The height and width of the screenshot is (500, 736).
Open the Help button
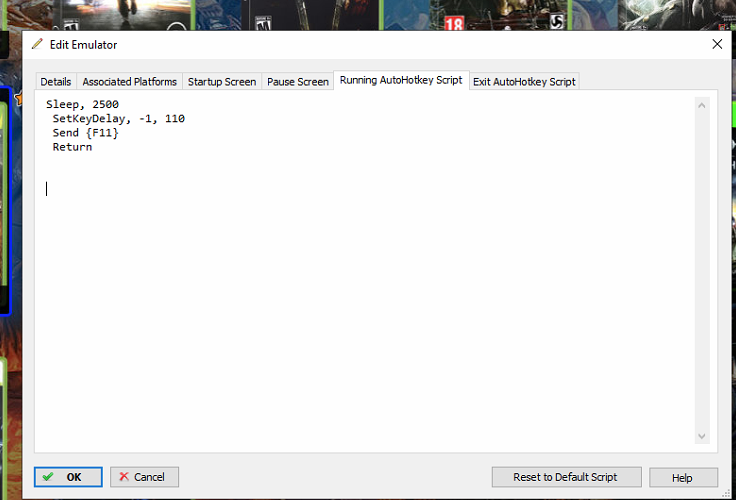(683, 477)
